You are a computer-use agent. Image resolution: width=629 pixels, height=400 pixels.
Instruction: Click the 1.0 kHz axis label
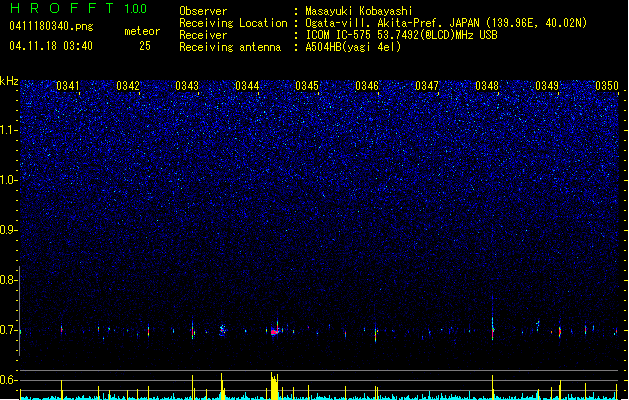click(8, 180)
